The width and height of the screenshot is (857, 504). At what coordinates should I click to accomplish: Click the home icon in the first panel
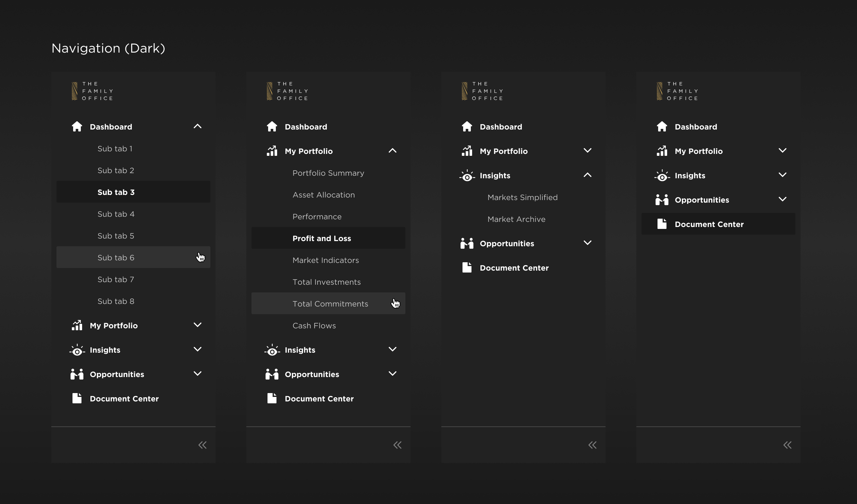[x=77, y=126]
